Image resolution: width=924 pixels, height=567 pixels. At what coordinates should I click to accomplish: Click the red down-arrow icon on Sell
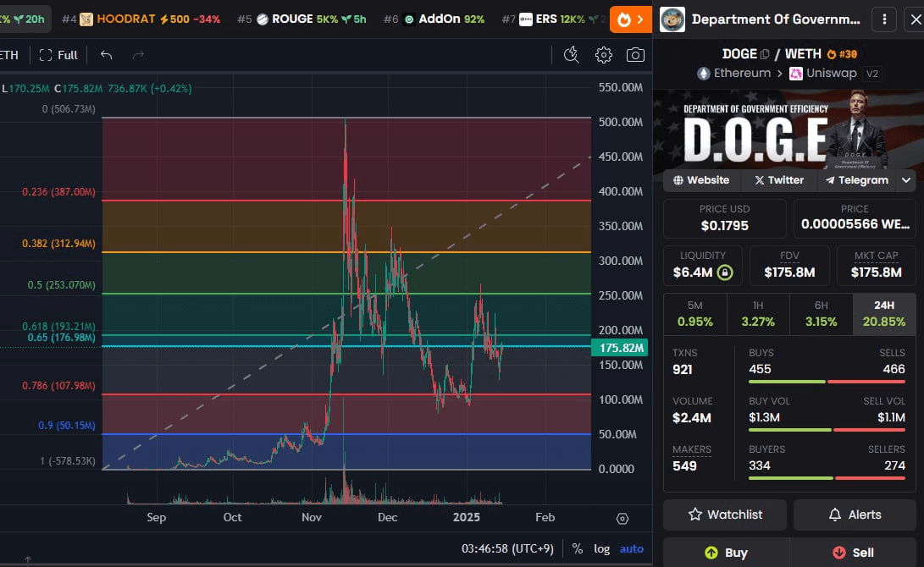click(839, 553)
